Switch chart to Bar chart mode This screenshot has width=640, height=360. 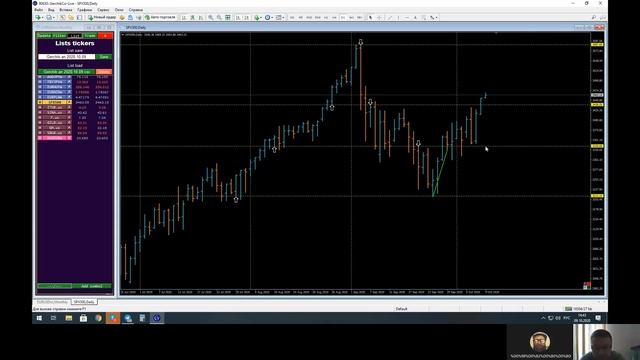[184, 18]
